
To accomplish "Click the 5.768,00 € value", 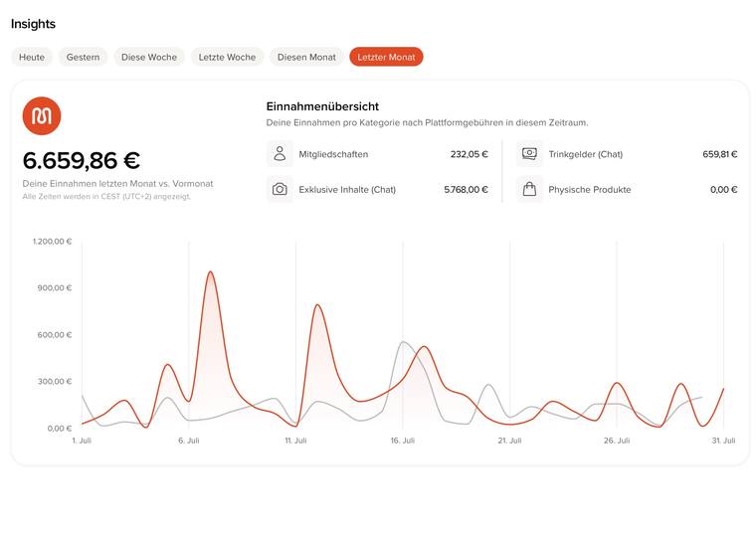I will (x=466, y=190).
